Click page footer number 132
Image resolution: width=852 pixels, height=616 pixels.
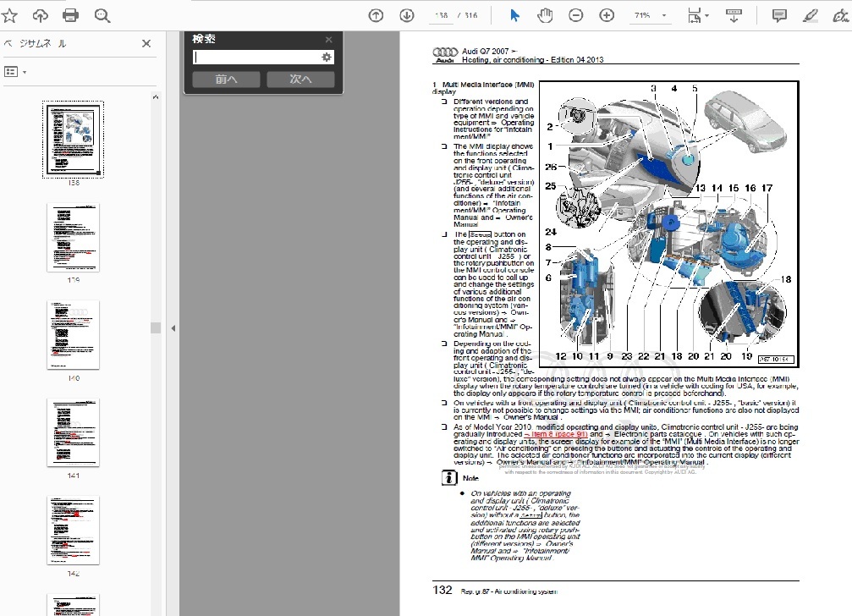pos(442,590)
